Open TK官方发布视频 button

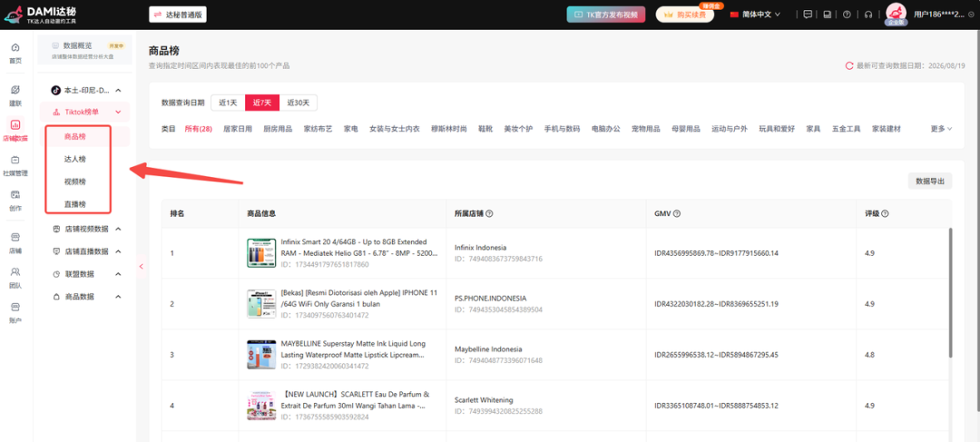[x=605, y=15]
